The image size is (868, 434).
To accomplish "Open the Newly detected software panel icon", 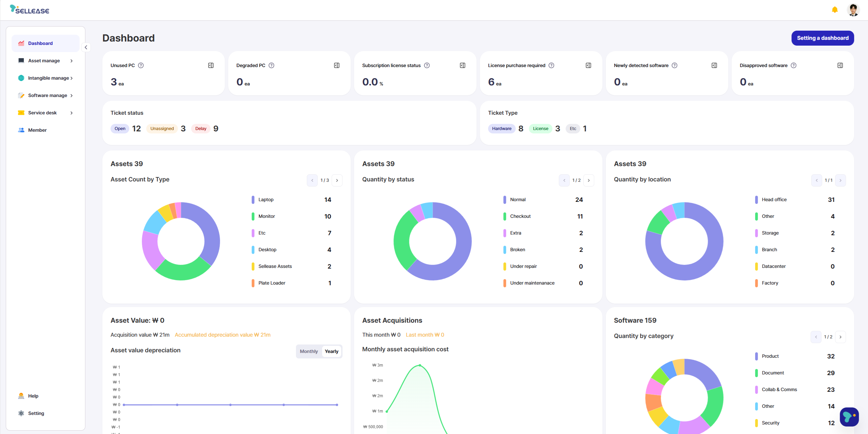I will pyautogui.click(x=714, y=65).
